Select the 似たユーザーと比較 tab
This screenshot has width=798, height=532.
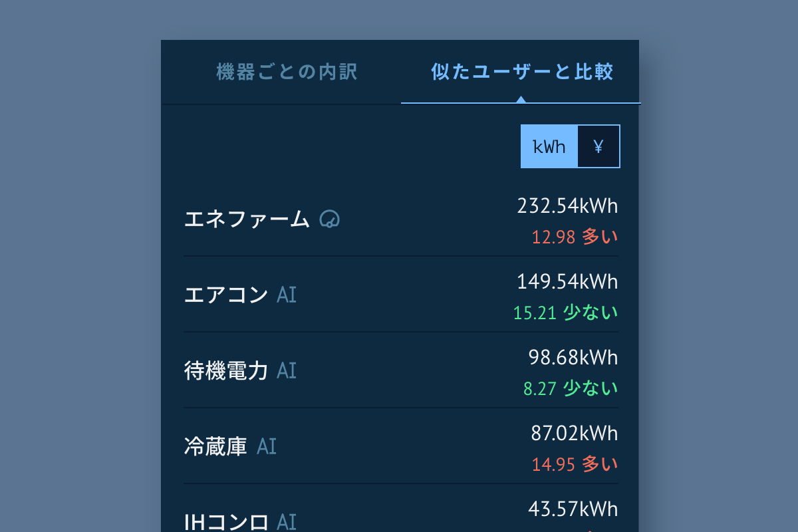[x=521, y=72]
